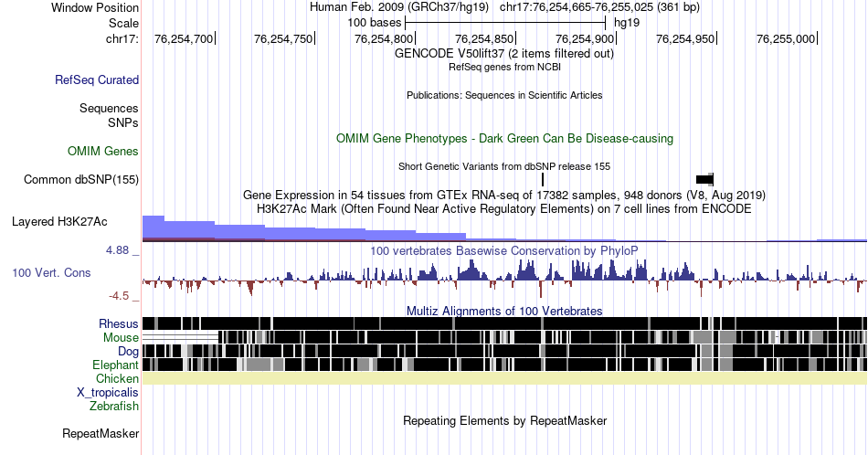
Task: Click the GENCODE V50lift37 track title
Action: [504, 54]
